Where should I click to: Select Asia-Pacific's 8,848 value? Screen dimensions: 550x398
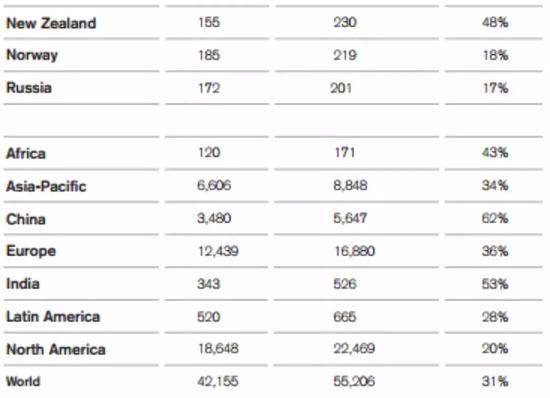click(x=350, y=185)
